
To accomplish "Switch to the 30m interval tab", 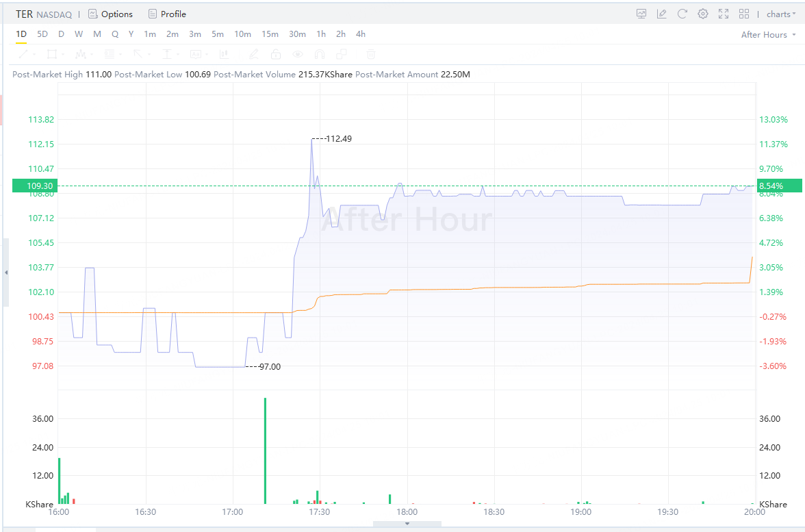I will [x=297, y=34].
